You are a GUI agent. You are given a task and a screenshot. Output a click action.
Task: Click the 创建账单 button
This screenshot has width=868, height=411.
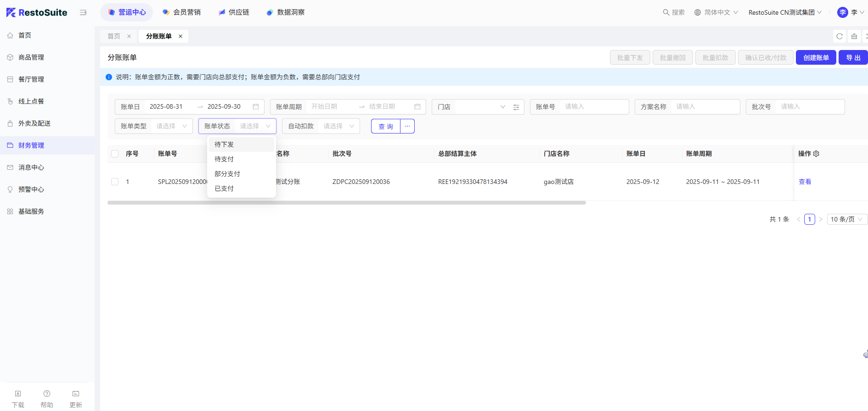pyautogui.click(x=816, y=58)
